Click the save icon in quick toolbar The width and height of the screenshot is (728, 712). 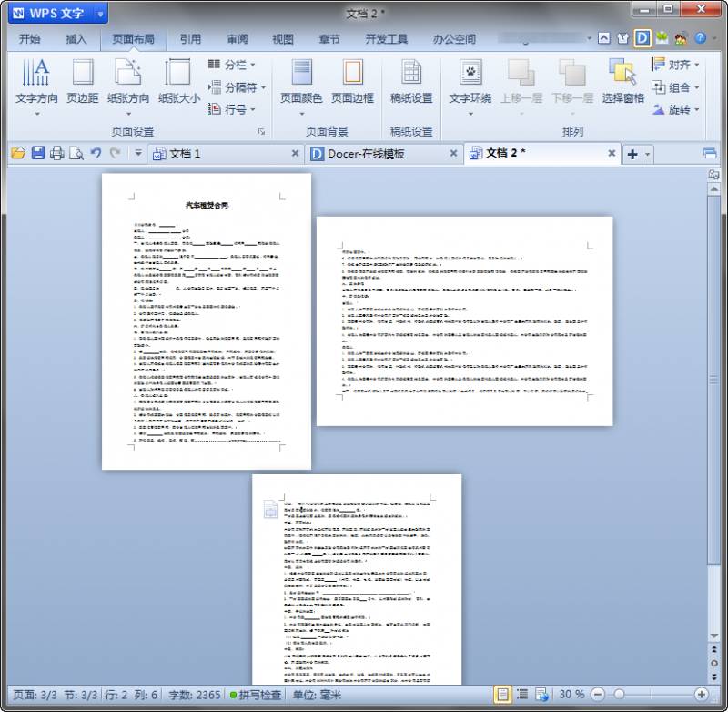(38, 153)
